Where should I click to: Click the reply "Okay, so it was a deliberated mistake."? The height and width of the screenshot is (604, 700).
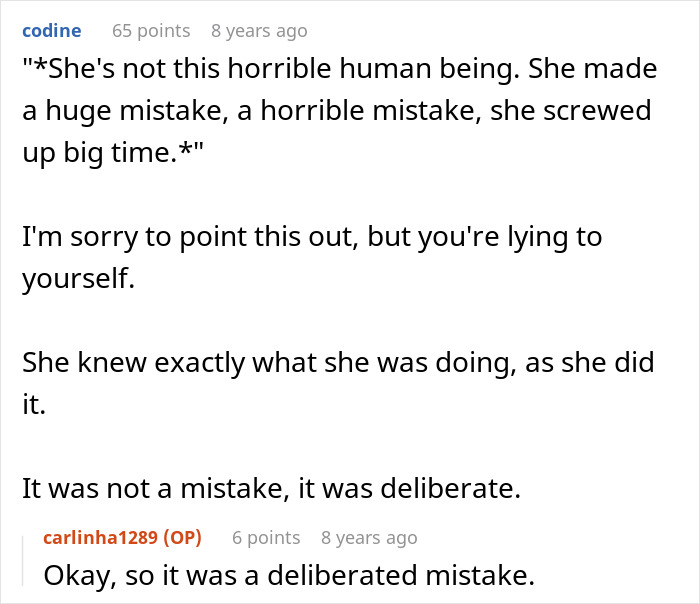pos(289,575)
